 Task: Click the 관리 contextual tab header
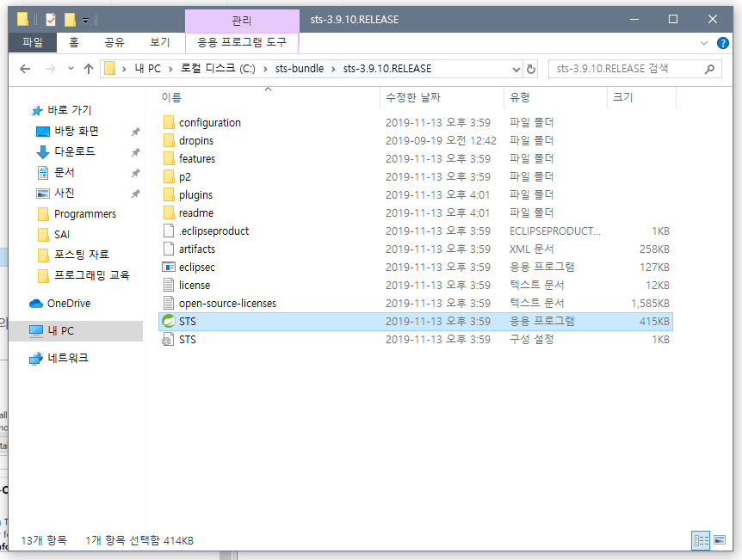coord(242,21)
